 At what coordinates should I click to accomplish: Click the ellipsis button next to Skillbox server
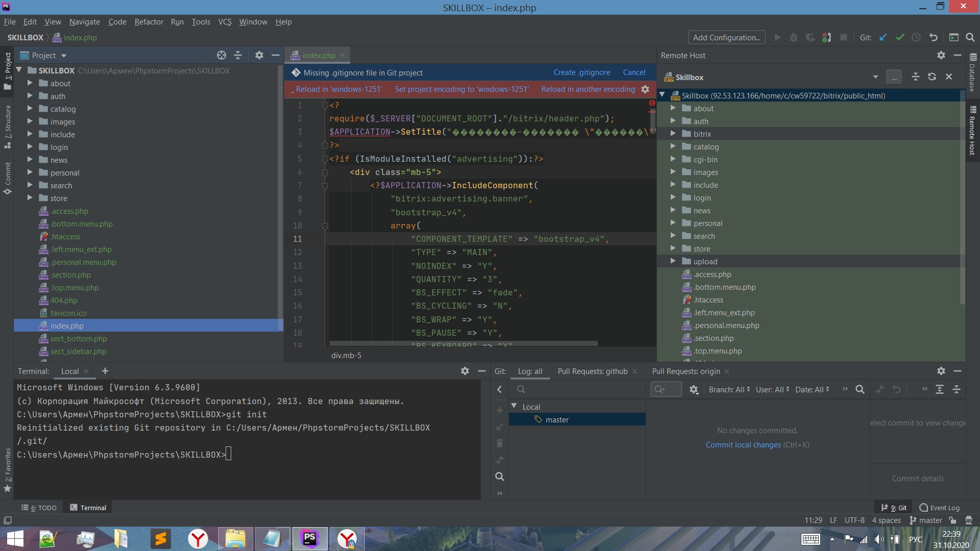(x=894, y=77)
